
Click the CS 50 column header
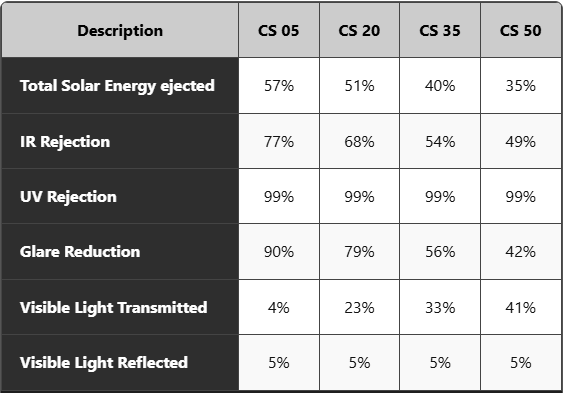[x=520, y=30]
